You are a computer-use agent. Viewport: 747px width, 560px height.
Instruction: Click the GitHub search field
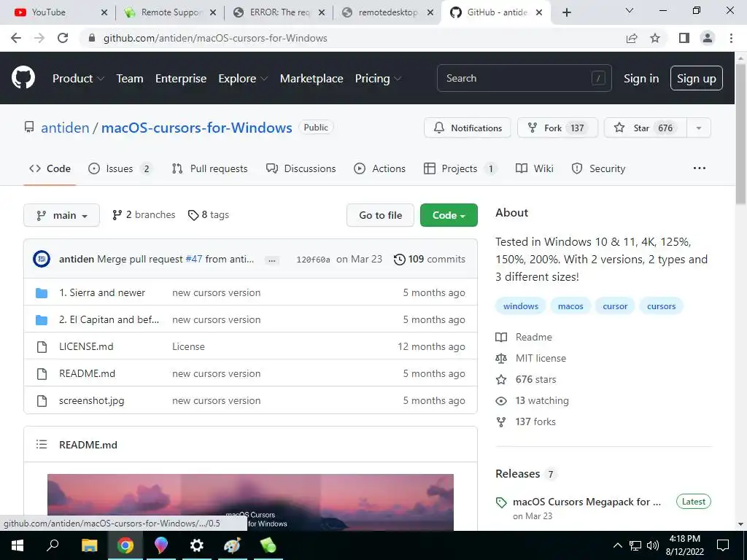(524, 78)
